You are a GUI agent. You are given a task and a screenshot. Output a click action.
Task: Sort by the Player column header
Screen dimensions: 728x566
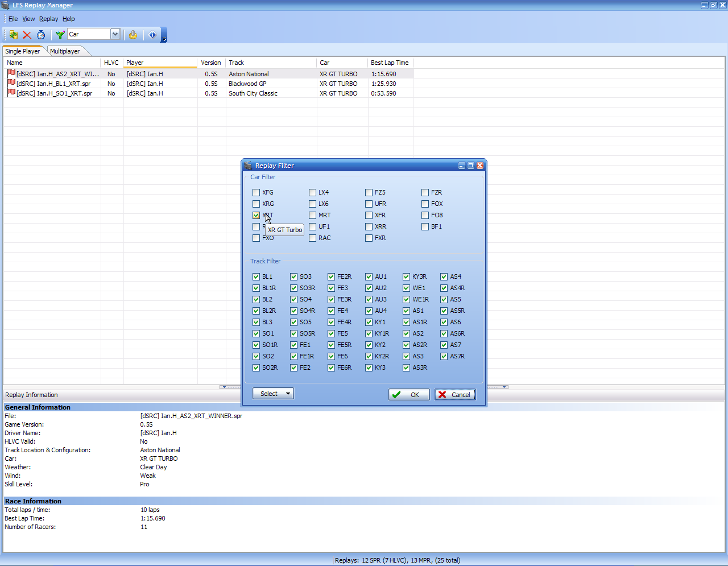click(160, 63)
